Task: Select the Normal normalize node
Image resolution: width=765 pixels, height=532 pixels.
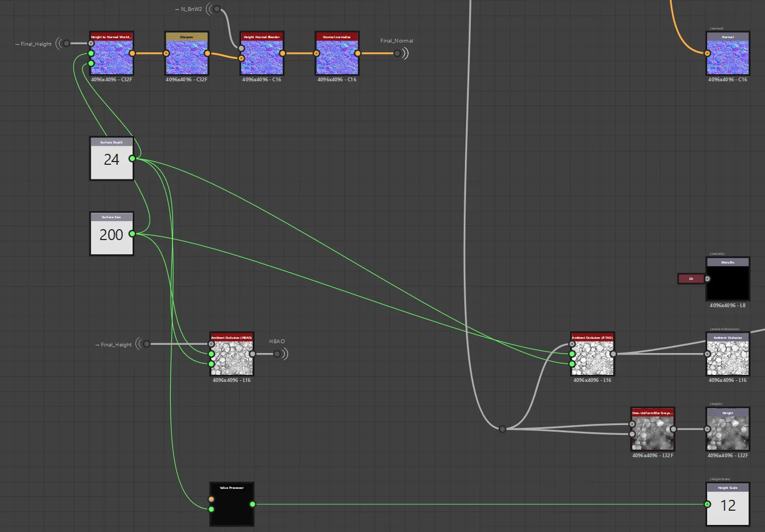Action: (337, 53)
